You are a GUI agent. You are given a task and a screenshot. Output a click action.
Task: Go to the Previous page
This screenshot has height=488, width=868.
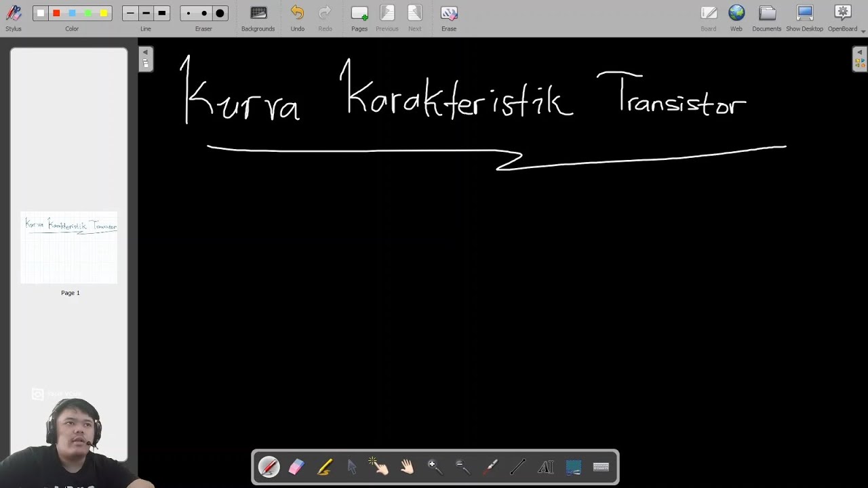point(387,18)
